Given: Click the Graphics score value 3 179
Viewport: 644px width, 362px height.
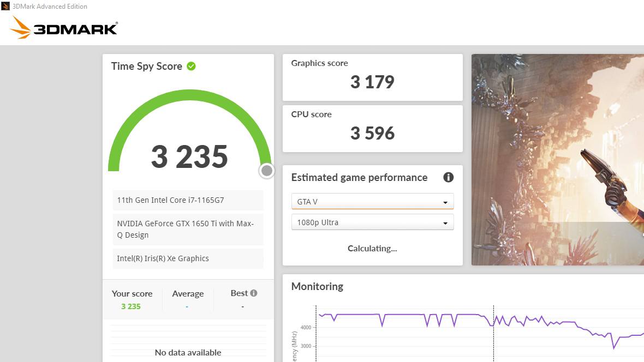Looking at the screenshot, I should point(372,82).
